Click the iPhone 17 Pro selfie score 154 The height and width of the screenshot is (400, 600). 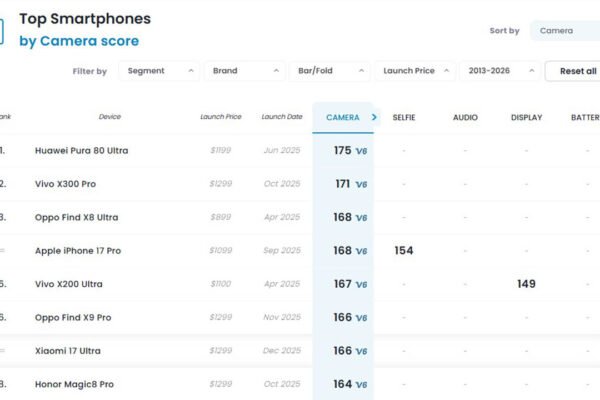(404, 251)
